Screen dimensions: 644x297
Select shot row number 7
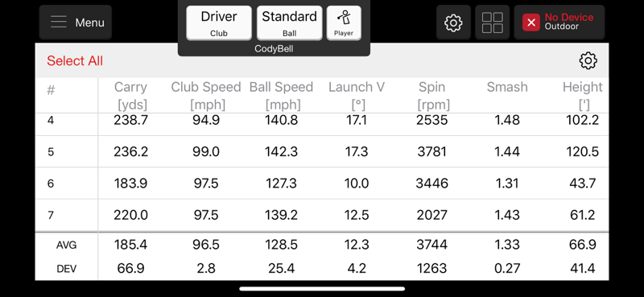pos(322,215)
